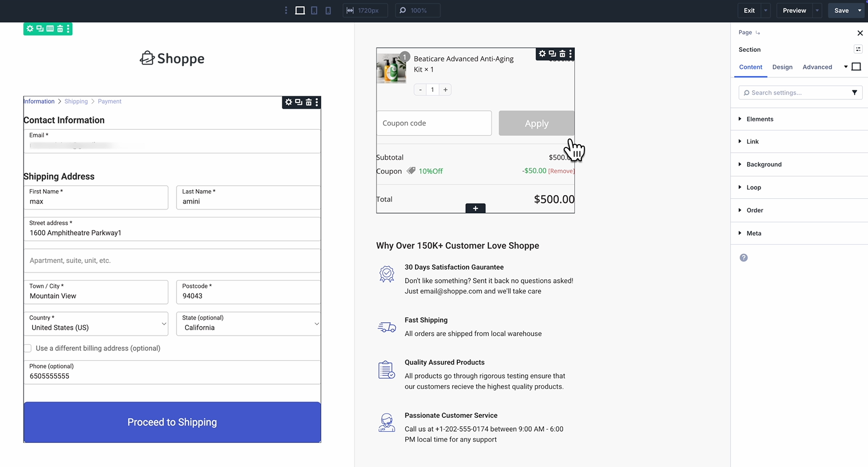Click the Fast Shipping truck icon
Screen dimensions: 868x467
pyautogui.click(x=387, y=327)
